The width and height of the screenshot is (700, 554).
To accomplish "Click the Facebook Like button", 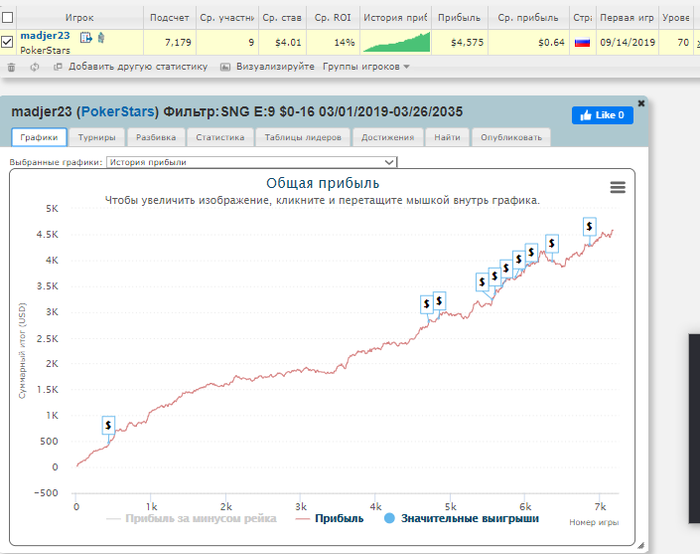I will [x=602, y=115].
